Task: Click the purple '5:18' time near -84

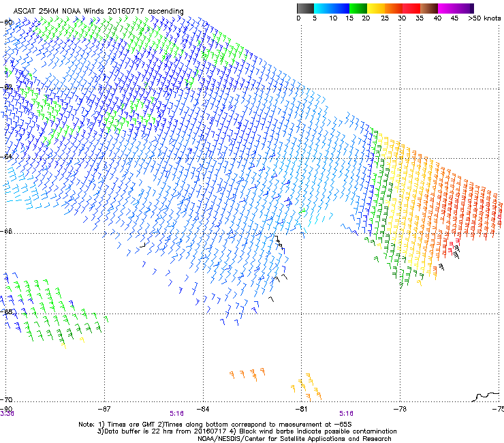Action: click(176, 414)
